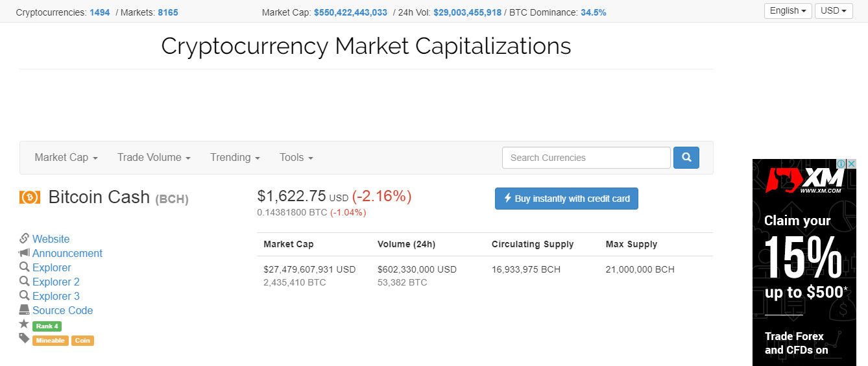The image size is (868, 366).
Task: Click the megaphone icon beside Announcement
Action: tap(24, 252)
